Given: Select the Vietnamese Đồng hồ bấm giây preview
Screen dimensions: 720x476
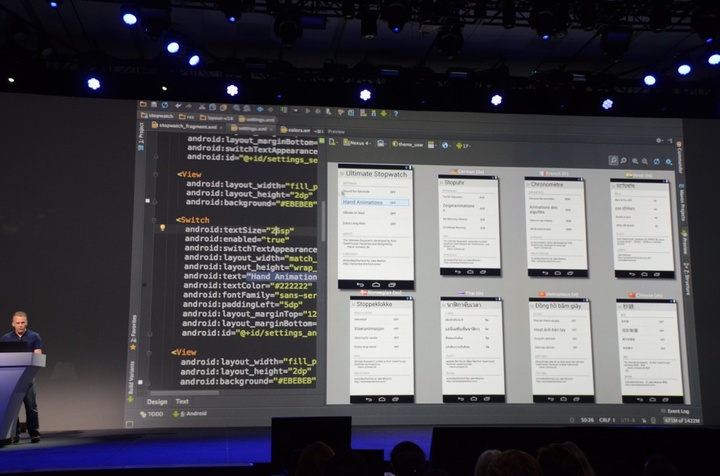Looking at the screenshot, I should [x=562, y=351].
